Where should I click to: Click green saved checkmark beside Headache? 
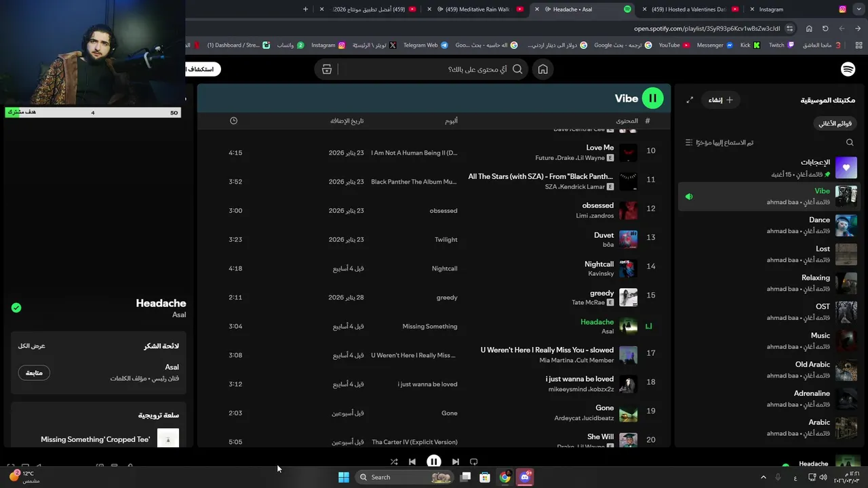[x=16, y=308]
